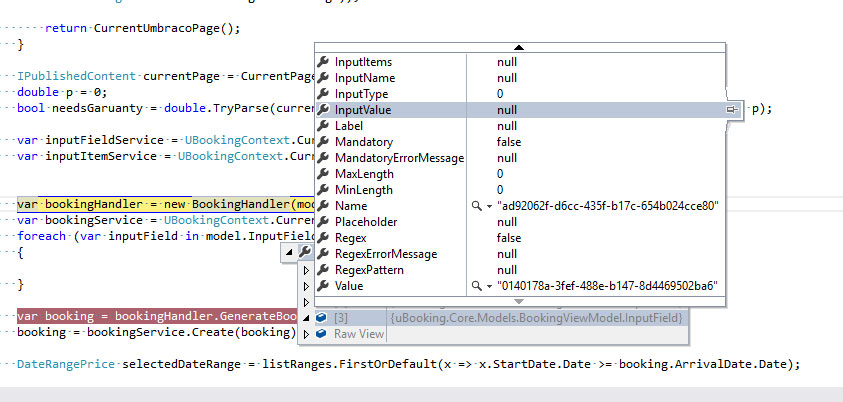Click the inputItemService variable name
The image size is (843, 402).
point(101,156)
